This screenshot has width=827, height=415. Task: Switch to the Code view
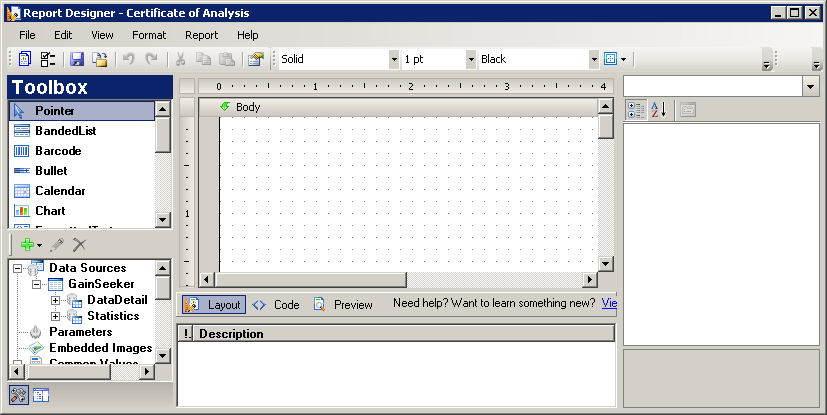(276, 305)
